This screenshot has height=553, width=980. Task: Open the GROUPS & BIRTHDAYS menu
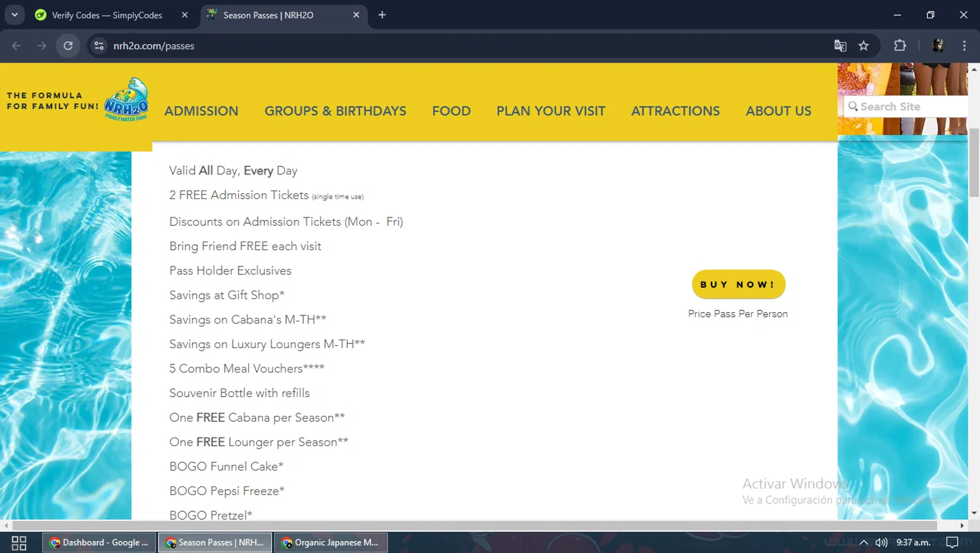tap(335, 111)
